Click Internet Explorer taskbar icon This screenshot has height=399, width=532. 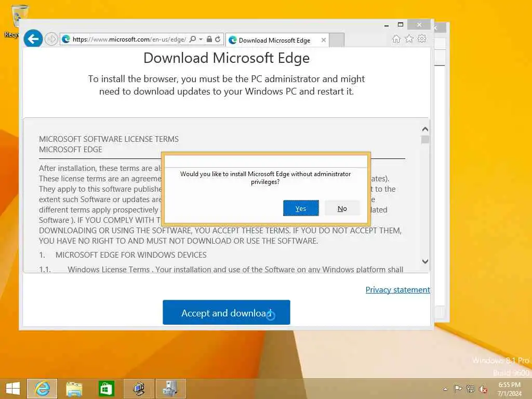[43, 389]
